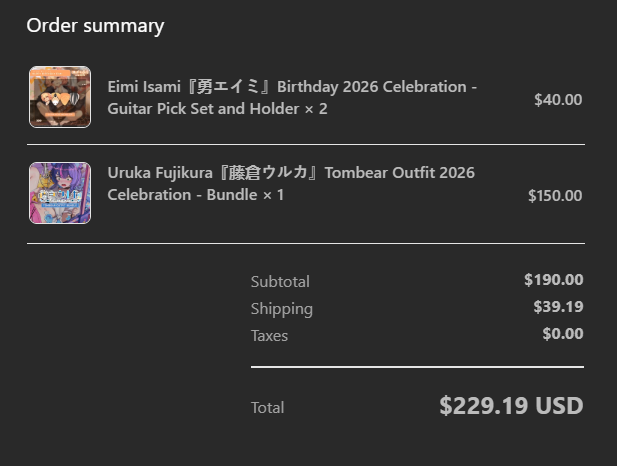Select the $39.19 shipping cost

point(558,307)
